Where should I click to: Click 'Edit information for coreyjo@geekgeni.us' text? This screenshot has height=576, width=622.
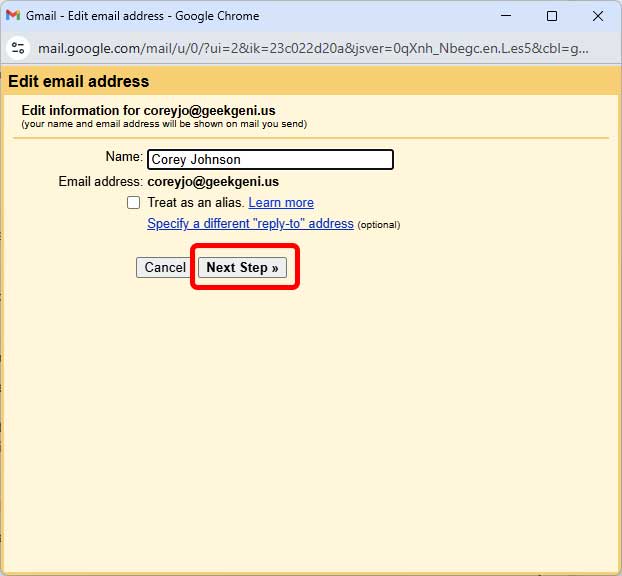point(148,110)
